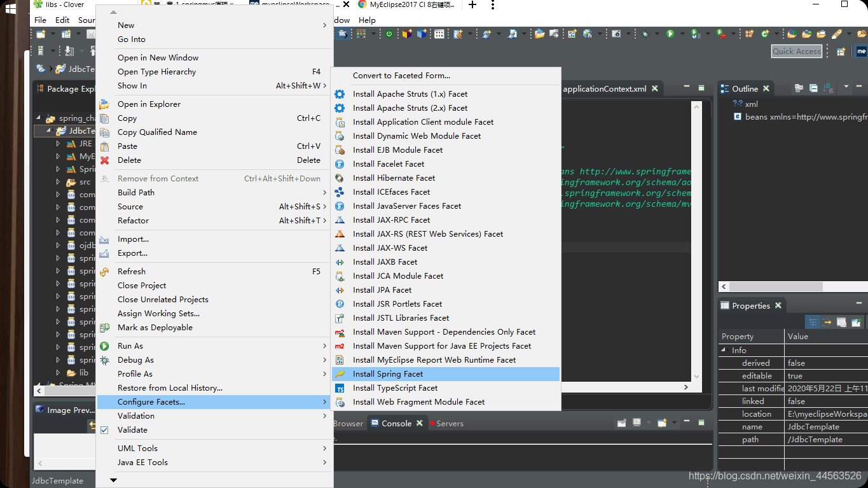The width and height of the screenshot is (868, 488).
Task: Click the 'false' value of derived property
Action: pyautogui.click(x=796, y=363)
